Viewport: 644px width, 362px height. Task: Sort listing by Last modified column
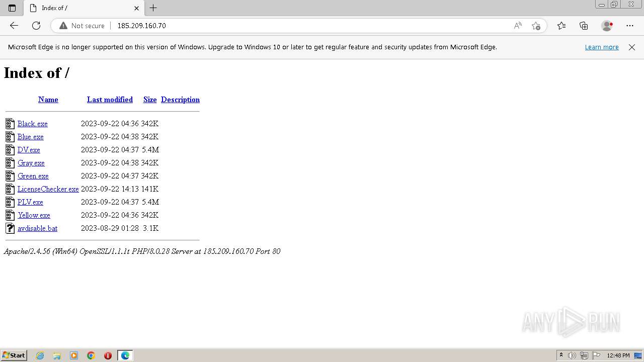click(110, 100)
